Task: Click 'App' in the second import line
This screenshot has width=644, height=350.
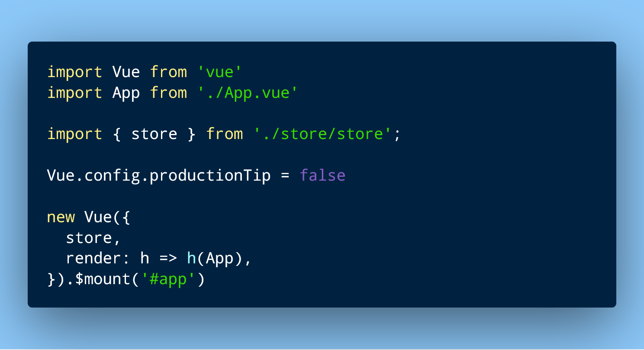Action: [x=126, y=93]
